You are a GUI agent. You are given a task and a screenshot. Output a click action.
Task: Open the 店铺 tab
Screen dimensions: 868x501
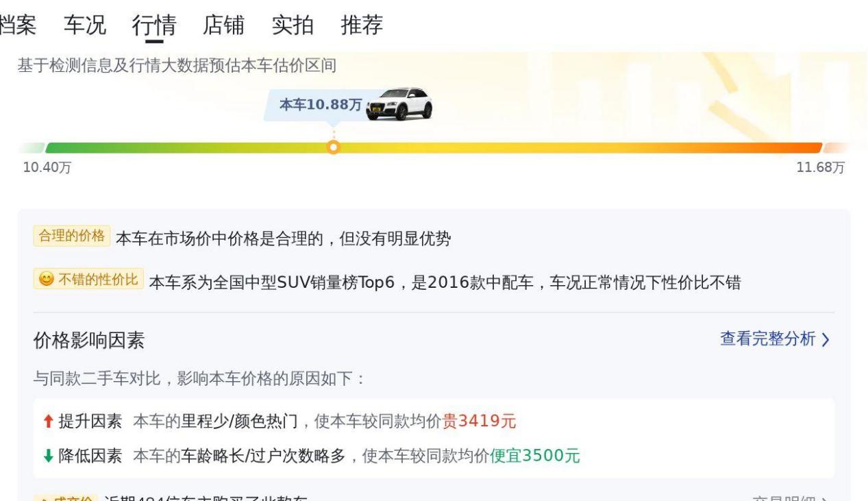224,25
